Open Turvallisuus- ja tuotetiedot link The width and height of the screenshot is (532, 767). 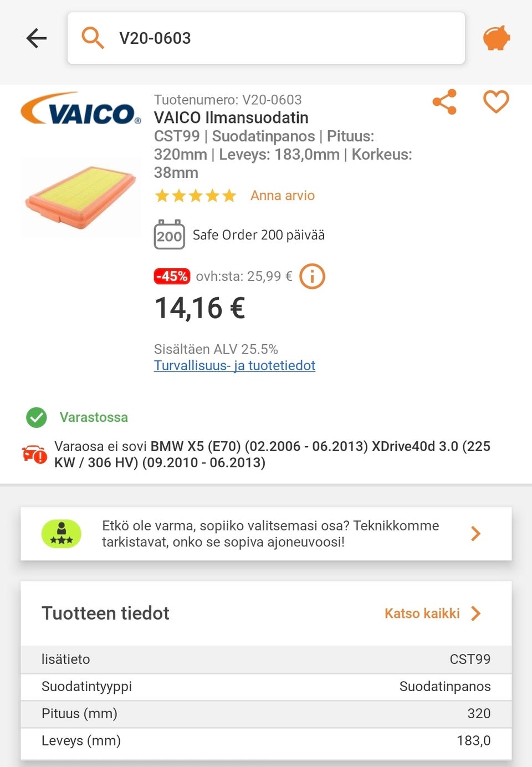pyautogui.click(x=234, y=366)
